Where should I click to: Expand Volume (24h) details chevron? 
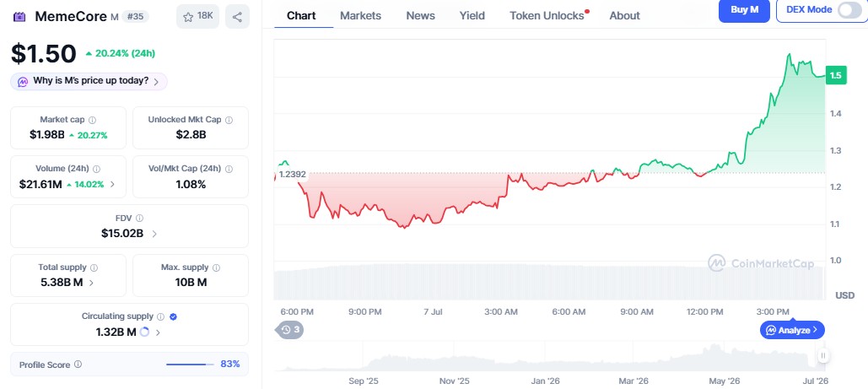[x=113, y=185]
